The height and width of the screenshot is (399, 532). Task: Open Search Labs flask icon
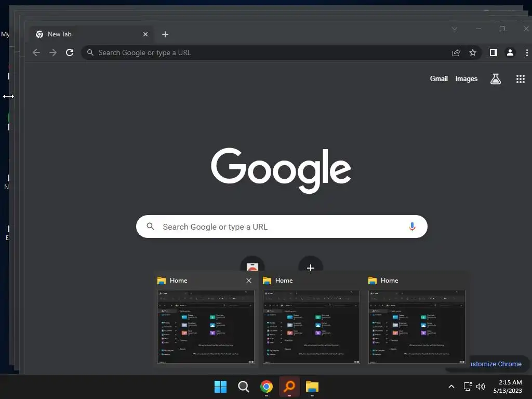tap(495, 79)
